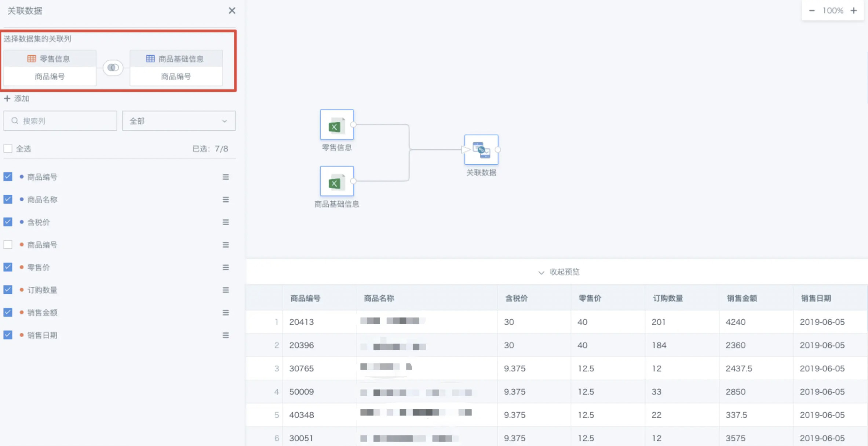Viewport: 868px width, 446px height.
Task: Close the 关联数据 panel
Action: click(232, 11)
